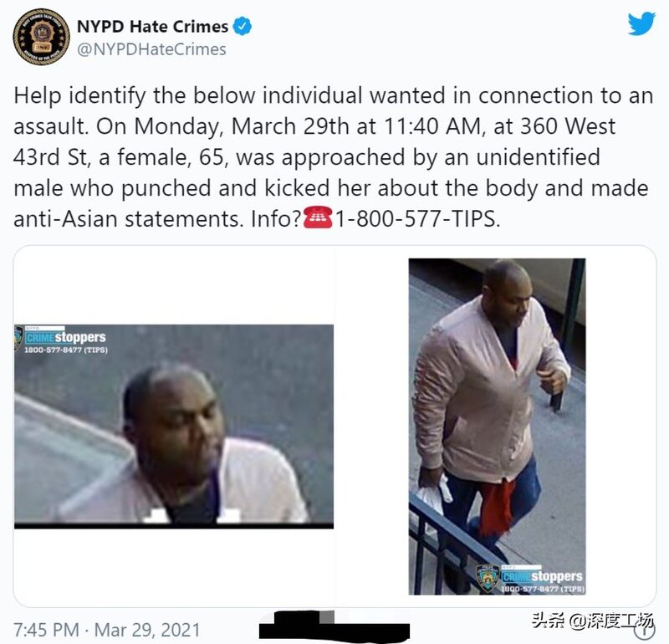Open the left close-up surveillance photo
Viewport: 669px width, 644px height.
tap(174, 427)
